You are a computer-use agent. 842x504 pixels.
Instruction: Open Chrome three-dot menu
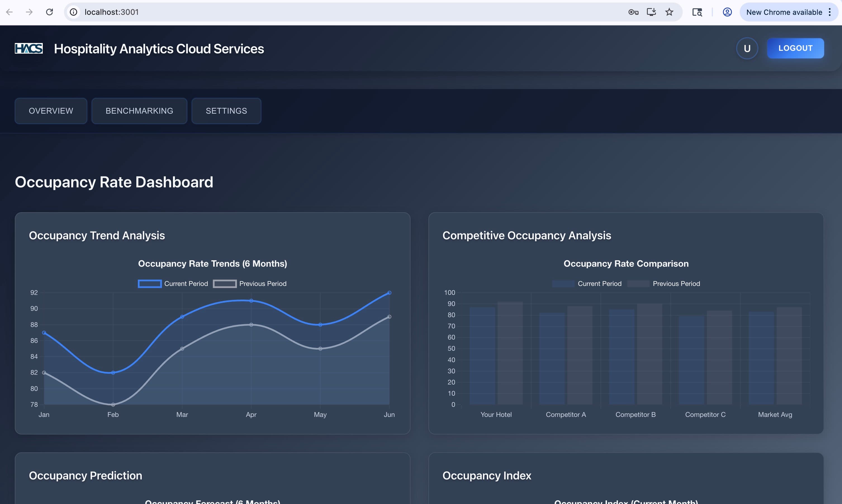[x=829, y=12]
